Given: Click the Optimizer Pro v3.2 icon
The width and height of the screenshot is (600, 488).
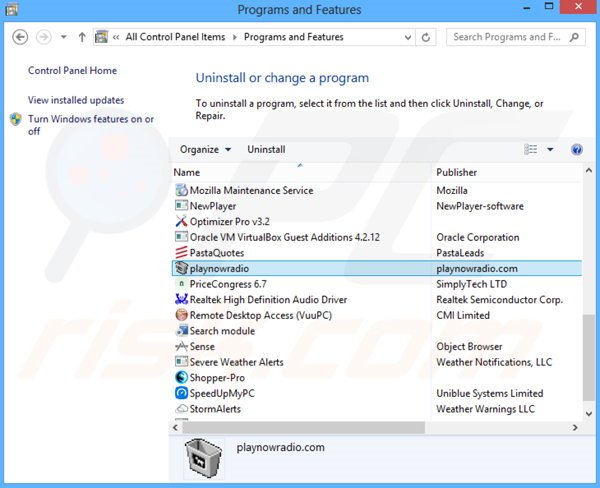Looking at the screenshot, I should 181,221.
